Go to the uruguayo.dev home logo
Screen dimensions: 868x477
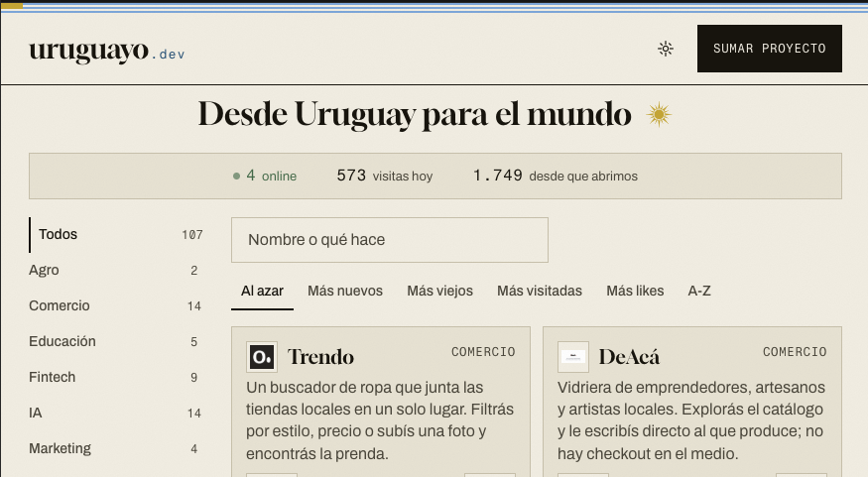[107, 51]
